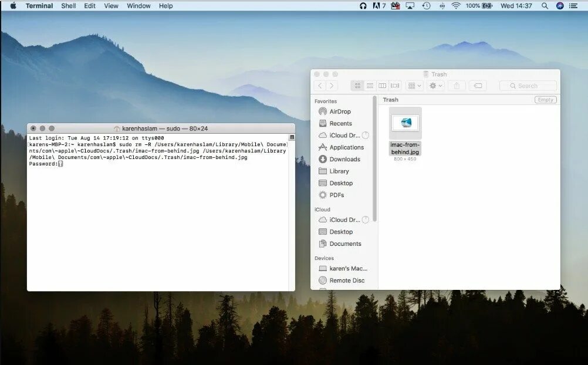
Task: Open the Finder arrange-by dropdown
Action: point(414,86)
